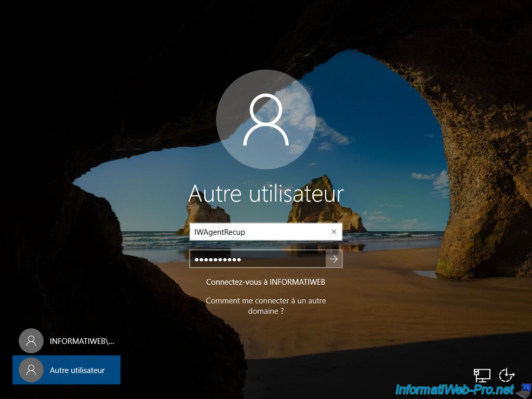Click the "Connectez-vous à INFORMATIWEB" text

[266, 282]
